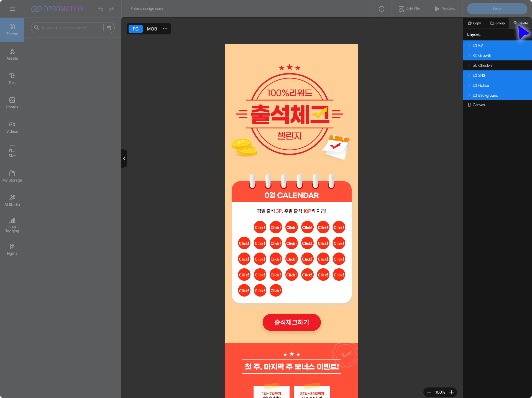This screenshot has height=398, width=532.
Task: Zoom out with the minus button
Action: 429,392
